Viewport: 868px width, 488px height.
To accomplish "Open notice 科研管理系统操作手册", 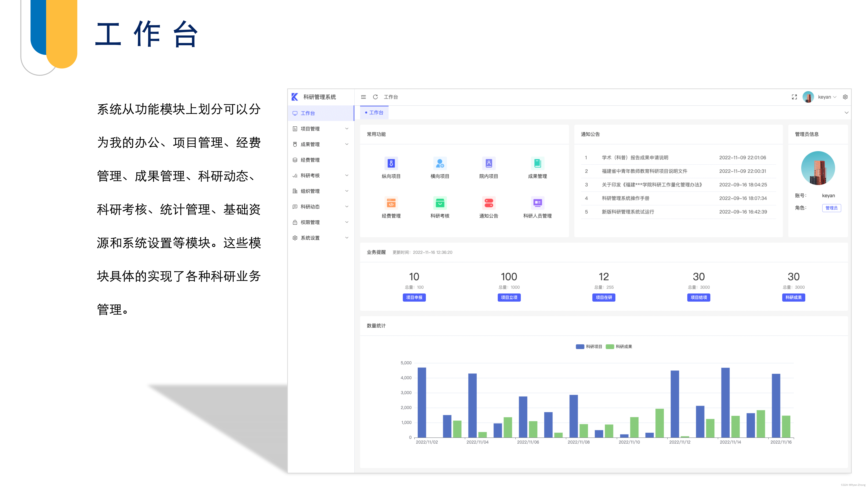I will tap(625, 198).
